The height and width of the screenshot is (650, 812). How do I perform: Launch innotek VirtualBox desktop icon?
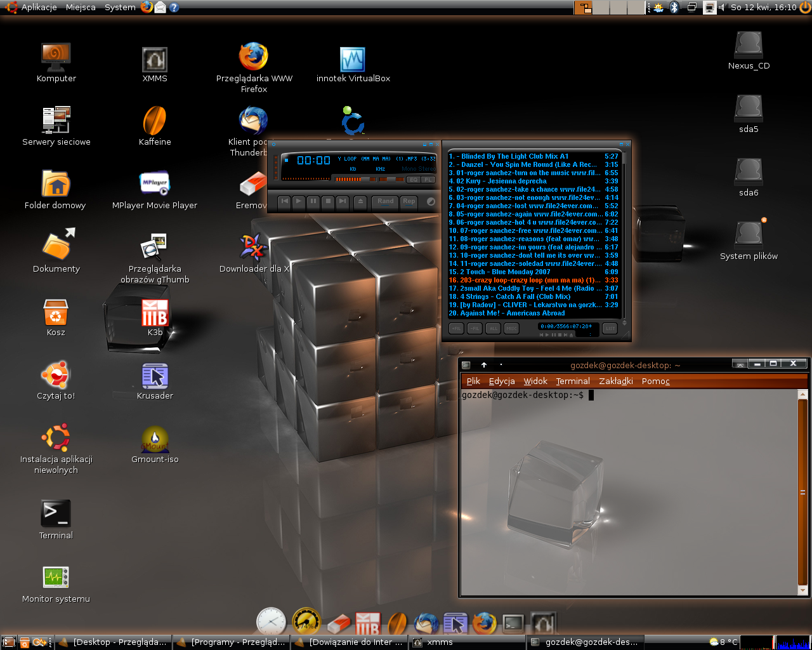pos(353,60)
